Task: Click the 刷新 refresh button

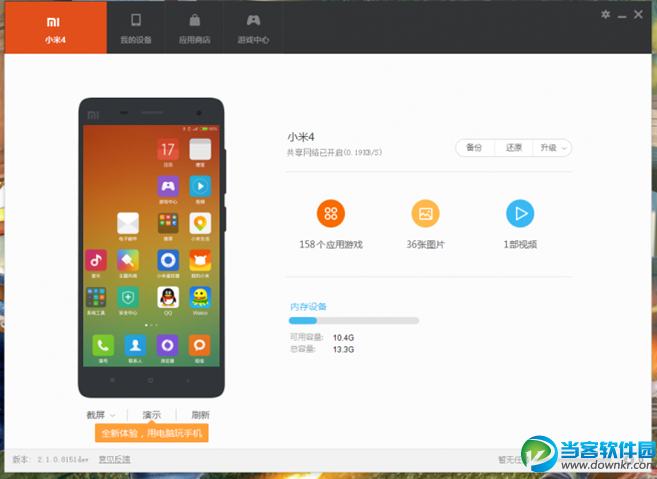Action: coord(200,415)
